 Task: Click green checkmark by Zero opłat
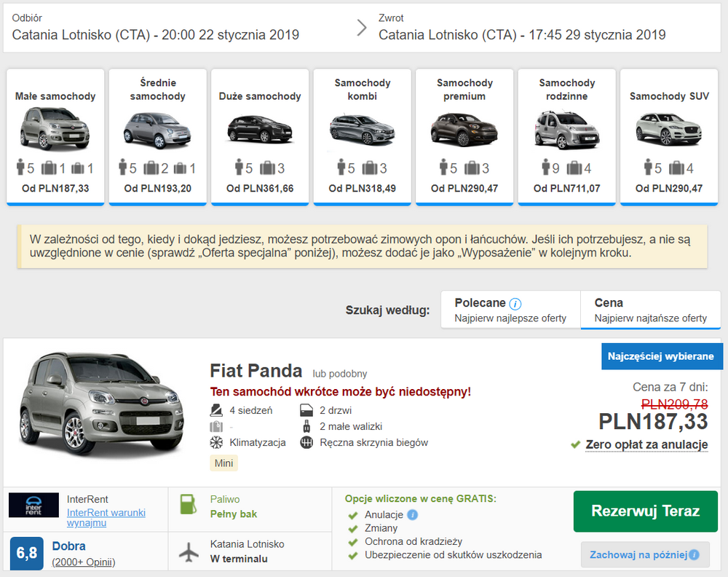pos(576,444)
